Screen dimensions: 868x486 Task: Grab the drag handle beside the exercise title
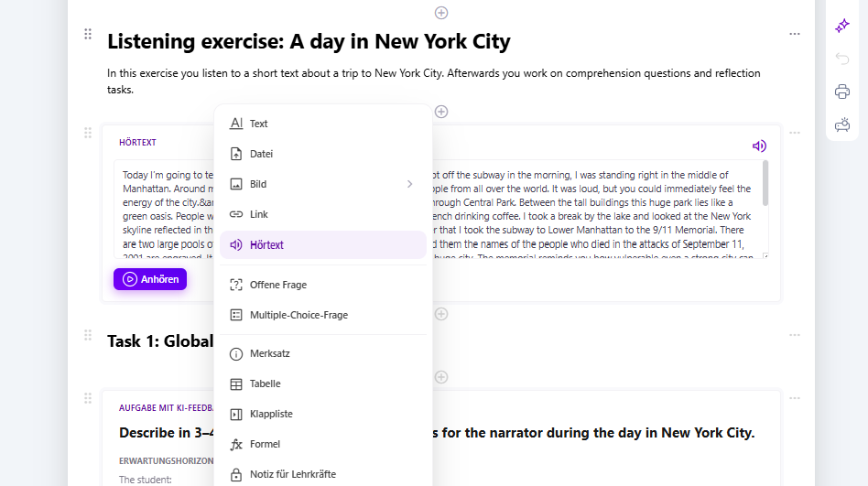(x=88, y=34)
